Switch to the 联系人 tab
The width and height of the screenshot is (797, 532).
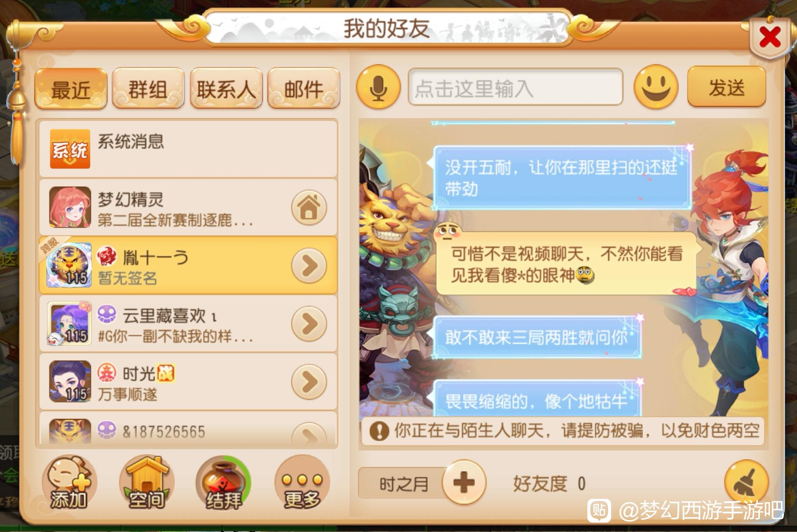226,89
